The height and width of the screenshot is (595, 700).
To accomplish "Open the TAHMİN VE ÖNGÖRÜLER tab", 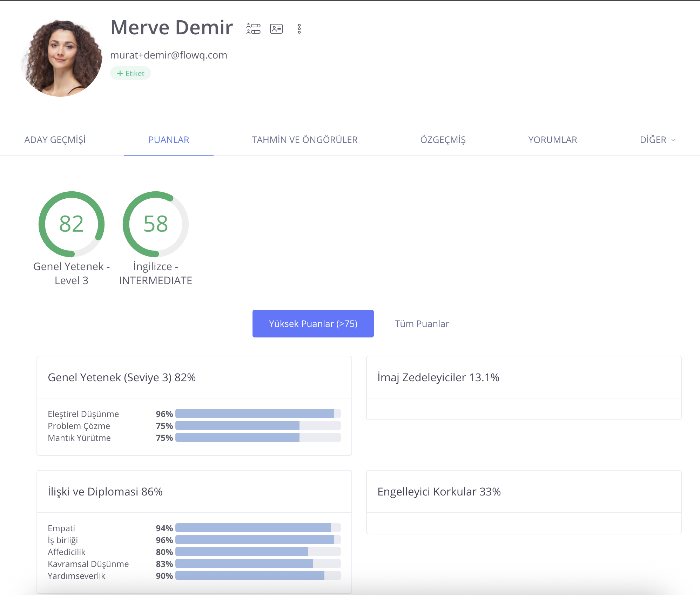I will tap(304, 140).
